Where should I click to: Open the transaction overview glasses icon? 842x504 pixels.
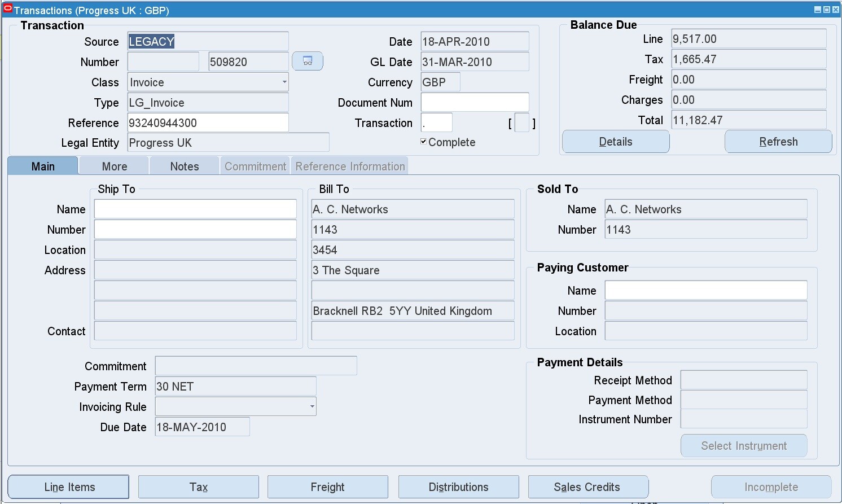(x=307, y=61)
